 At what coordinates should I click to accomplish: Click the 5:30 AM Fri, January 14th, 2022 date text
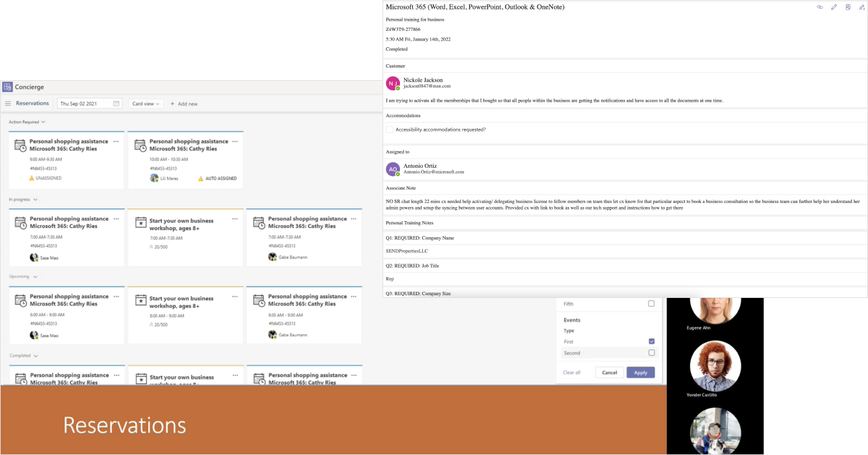tap(418, 39)
